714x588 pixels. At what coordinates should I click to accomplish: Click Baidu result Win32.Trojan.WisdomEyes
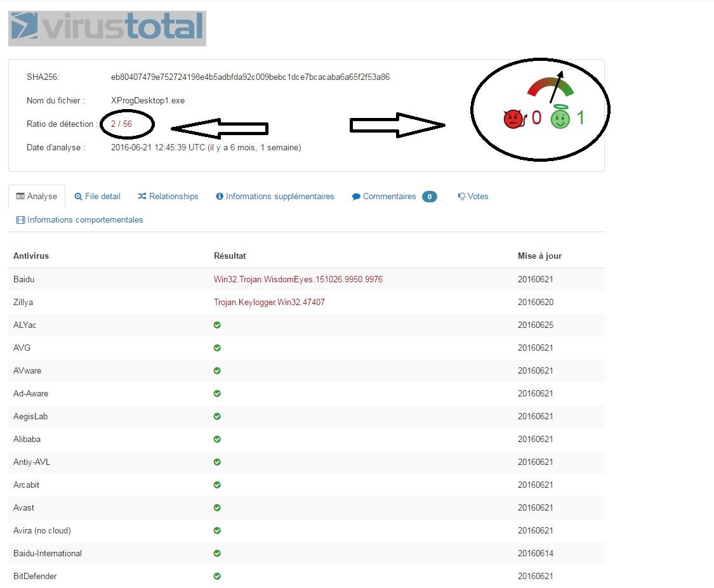pyautogui.click(x=298, y=280)
